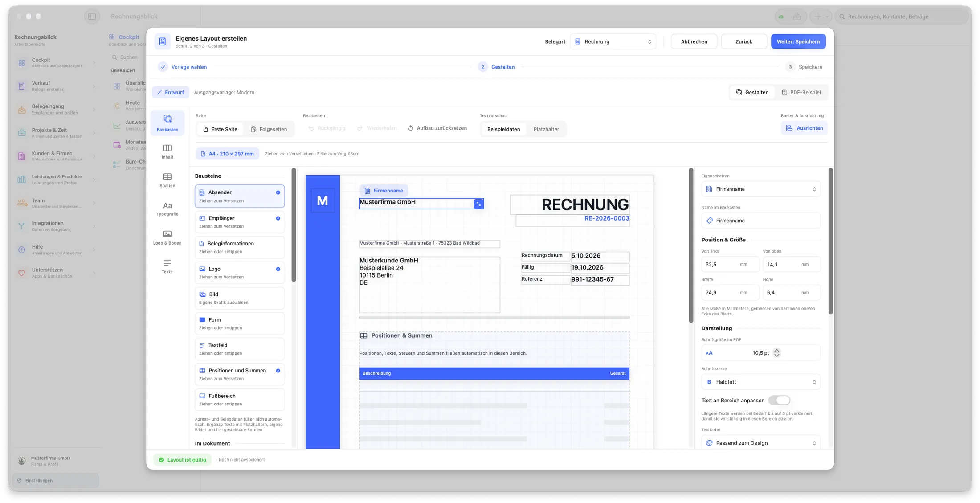The image size is (980, 503).
Task: Open the Logo & Bogen panel
Action: pos(167,237)
